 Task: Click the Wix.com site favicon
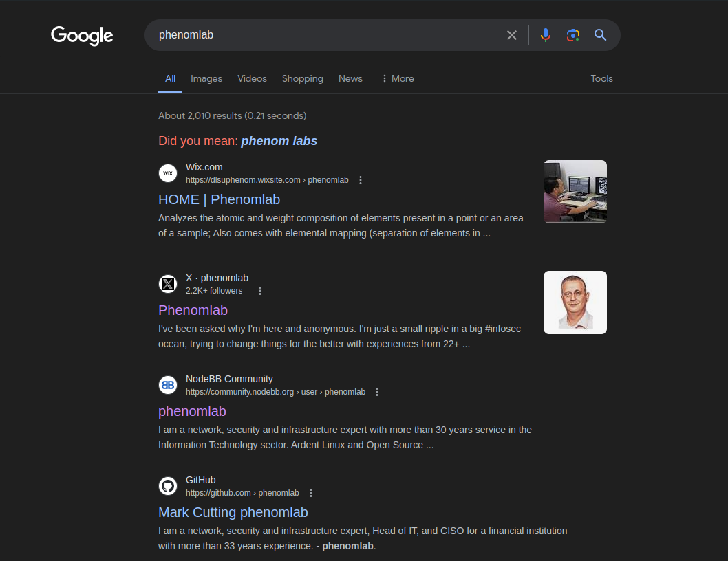[168, 173]
